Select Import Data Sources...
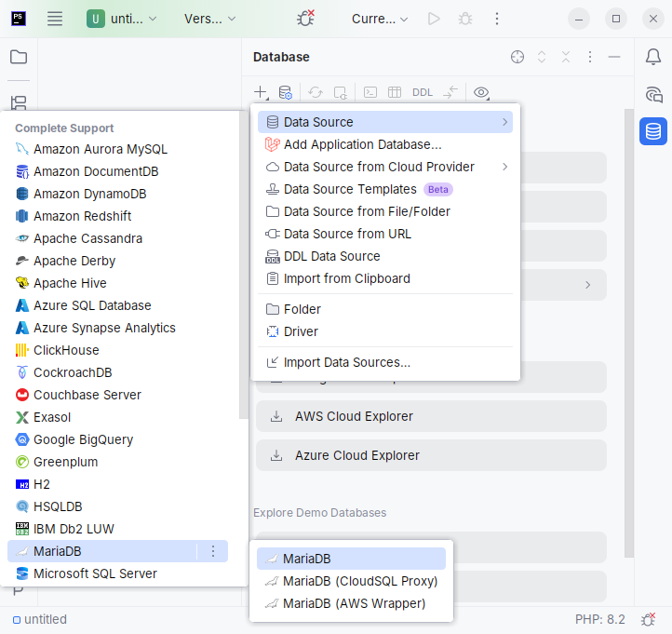Viewport: 672px width, 634px height. coord(385,362)
